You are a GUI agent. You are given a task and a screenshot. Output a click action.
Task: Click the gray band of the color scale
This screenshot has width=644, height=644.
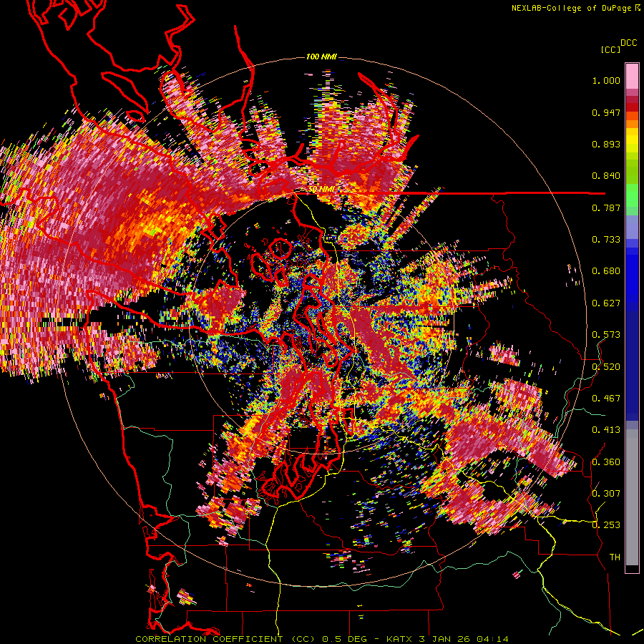point(632,497)
